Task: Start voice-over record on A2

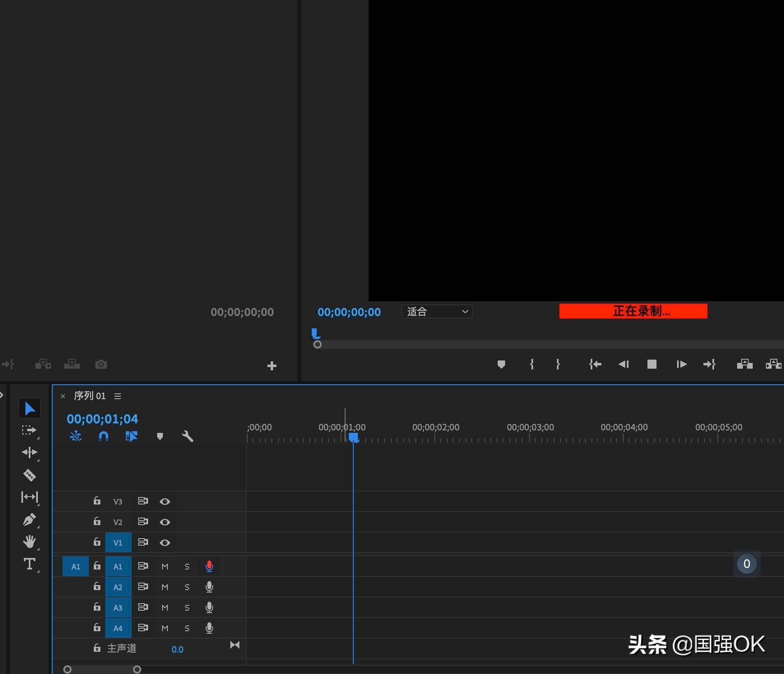Action: [209, 587]
